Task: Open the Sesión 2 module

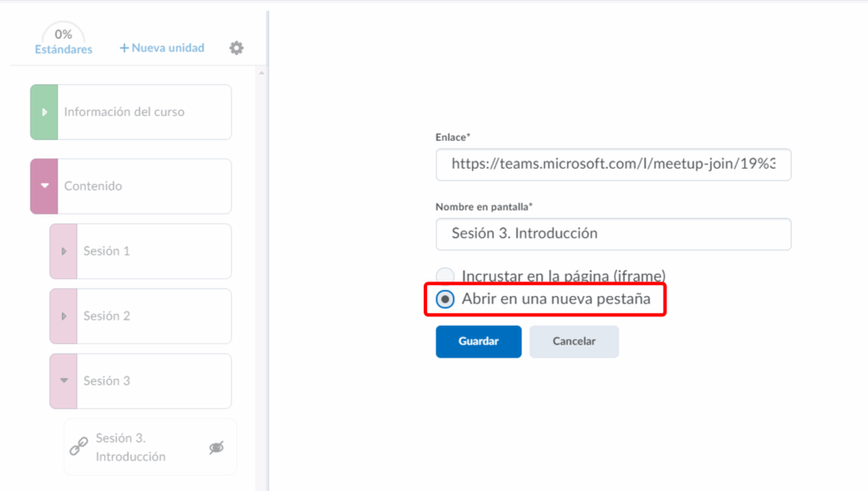Action: click(x=153, y=316)
